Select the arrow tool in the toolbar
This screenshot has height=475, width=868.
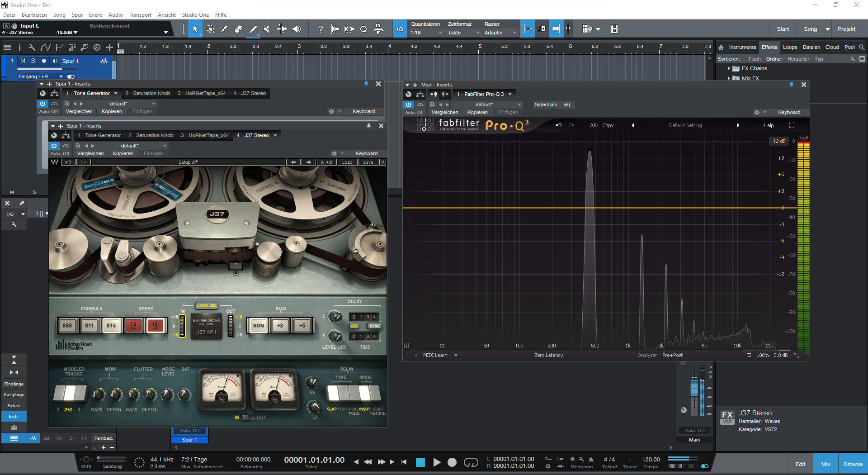pos(195,29)
